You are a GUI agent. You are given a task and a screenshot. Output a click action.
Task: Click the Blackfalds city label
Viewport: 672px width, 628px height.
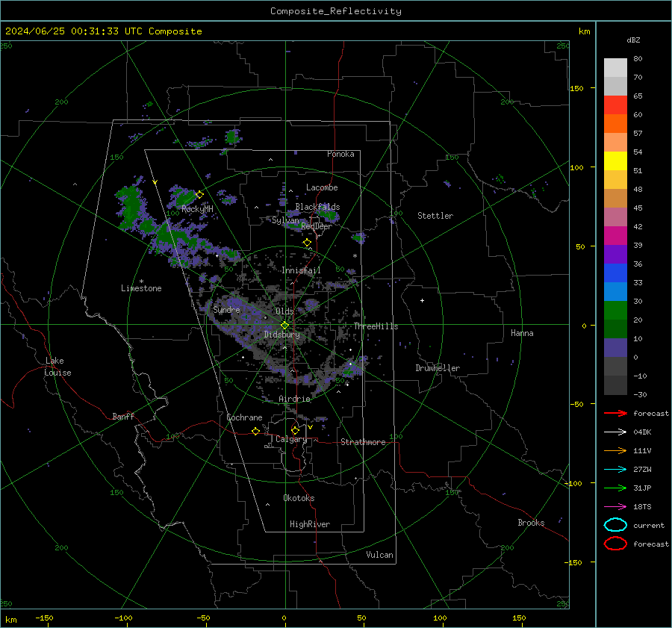[x=317, y=207]
